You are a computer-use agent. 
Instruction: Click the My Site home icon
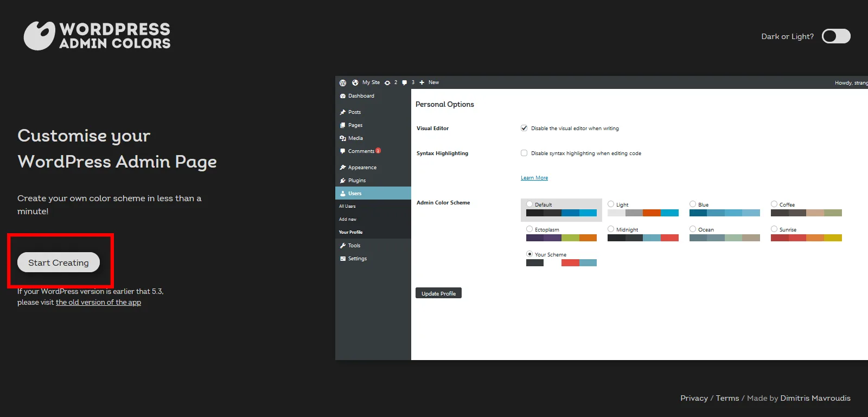coord(355,83)
